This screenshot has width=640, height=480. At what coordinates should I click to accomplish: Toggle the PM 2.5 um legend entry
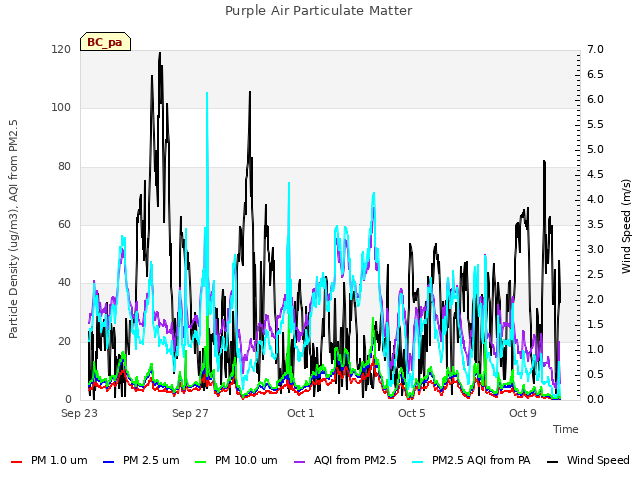pos(141,461)
